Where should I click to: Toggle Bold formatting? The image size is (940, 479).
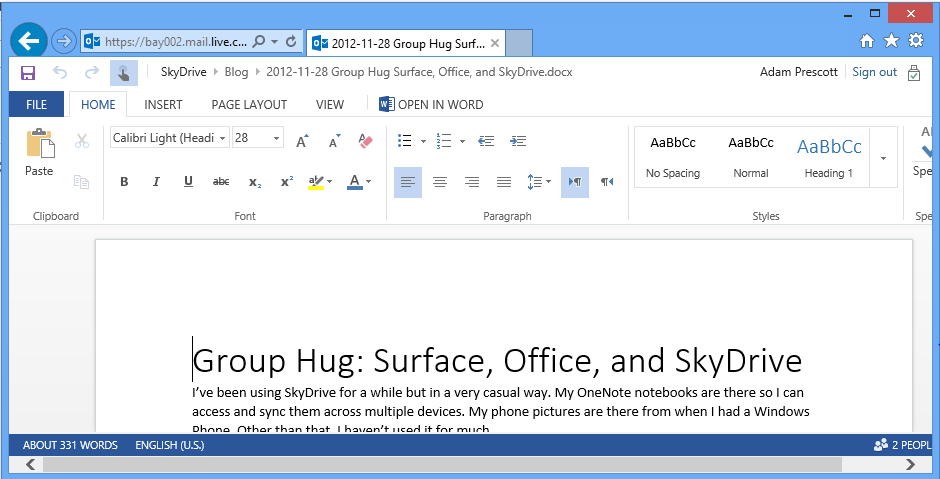tap(125, 182)
